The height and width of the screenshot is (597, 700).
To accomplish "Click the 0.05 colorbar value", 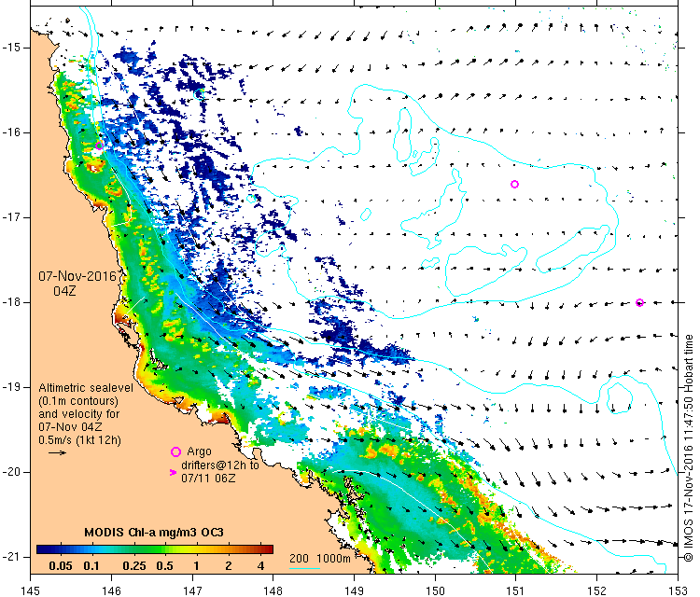I will [61, 566].
